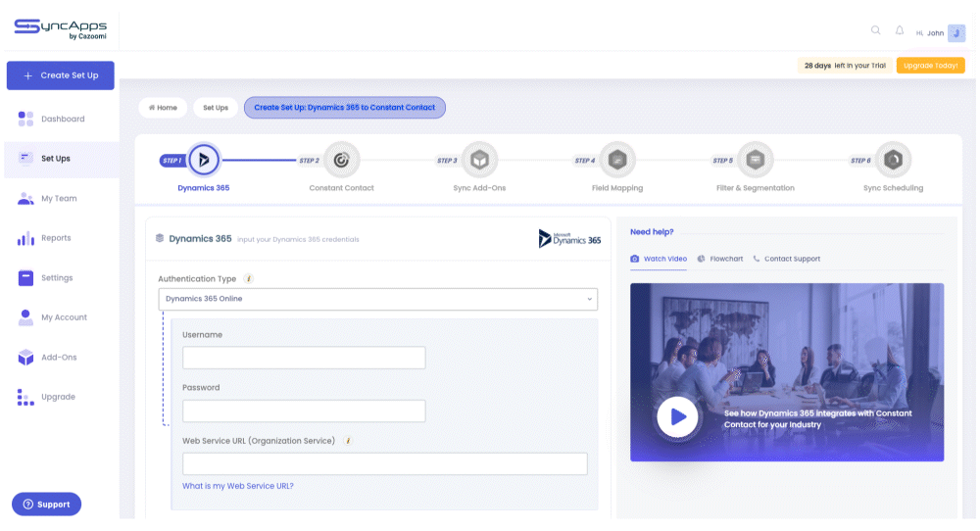This screenshot has width=980, height=531.
Task: Select Step 6 Sync Scheduling icon
Action: click(x=893, y=160)
